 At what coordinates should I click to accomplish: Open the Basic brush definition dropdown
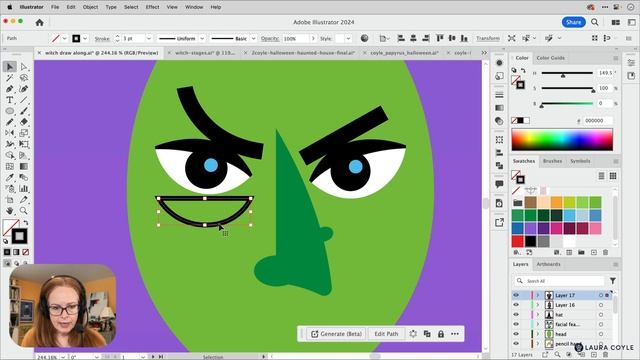(253, 38)
